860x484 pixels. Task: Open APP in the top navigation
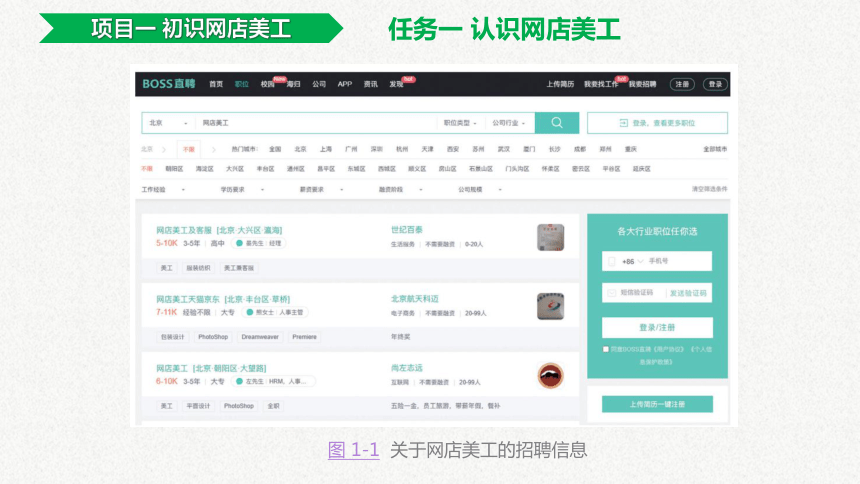coord(344,84)
